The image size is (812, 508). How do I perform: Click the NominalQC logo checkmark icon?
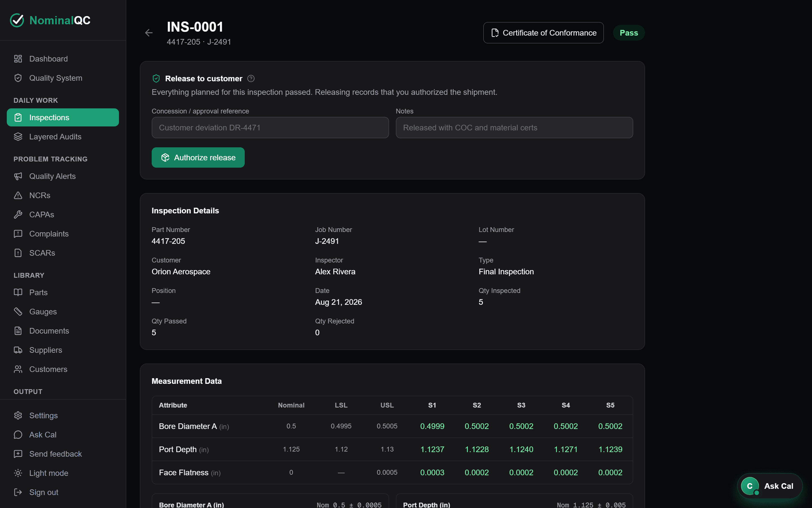[x=17, y=20]
